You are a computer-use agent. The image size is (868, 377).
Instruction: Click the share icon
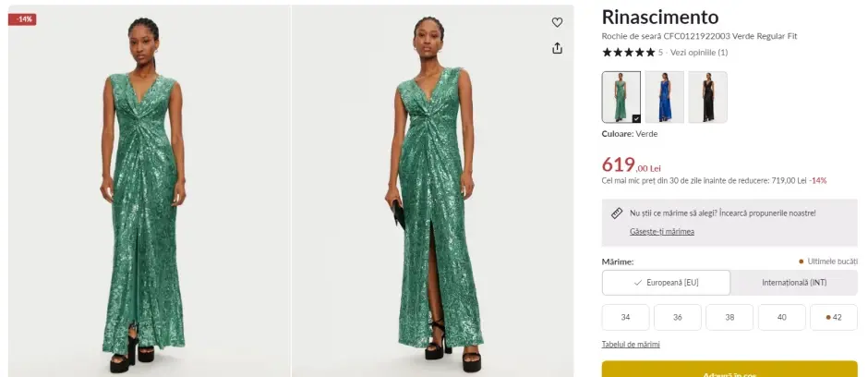point(557,48)
